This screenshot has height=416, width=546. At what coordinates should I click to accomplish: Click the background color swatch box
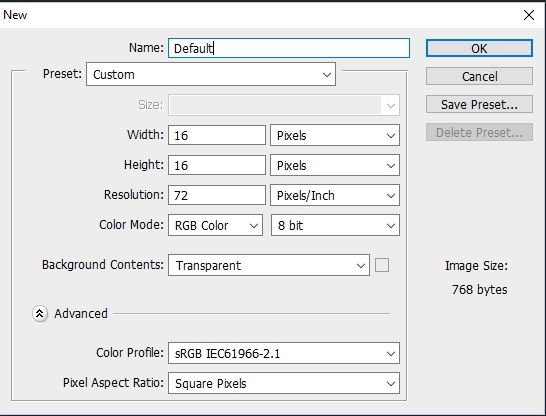382,265
